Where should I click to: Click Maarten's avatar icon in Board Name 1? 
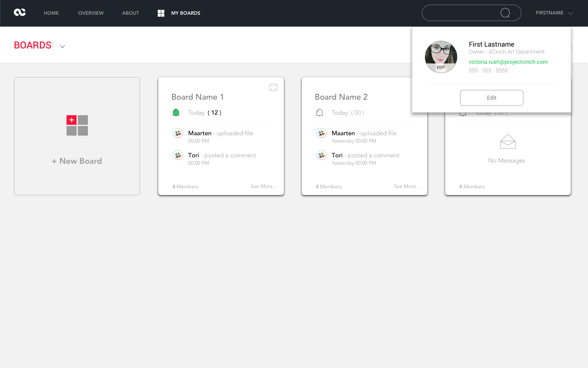point(178,133)
